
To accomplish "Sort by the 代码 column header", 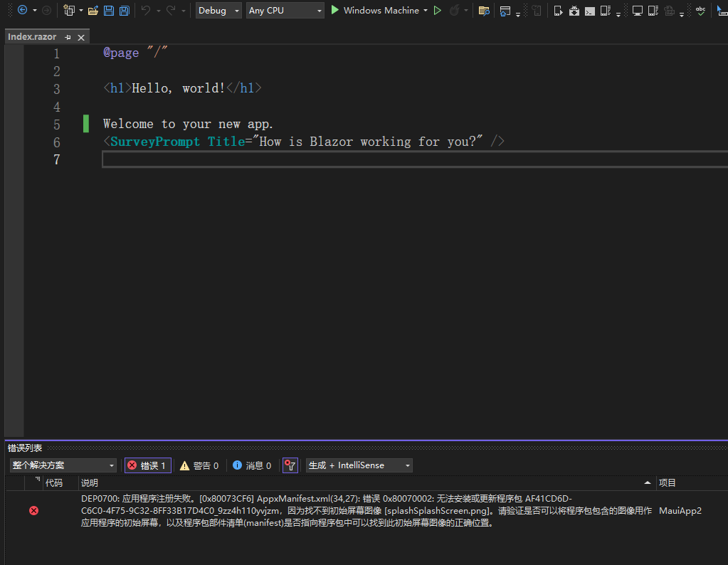I will tap(54, 483).
